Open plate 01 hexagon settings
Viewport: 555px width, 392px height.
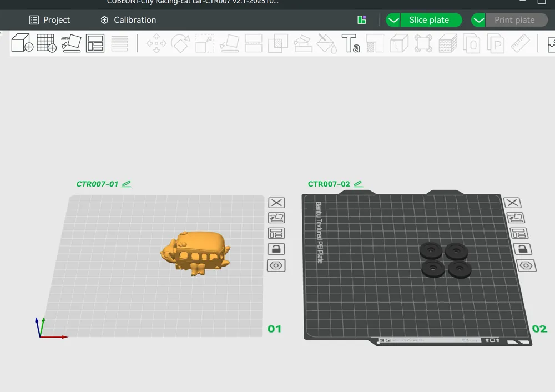tap(276, 265)
